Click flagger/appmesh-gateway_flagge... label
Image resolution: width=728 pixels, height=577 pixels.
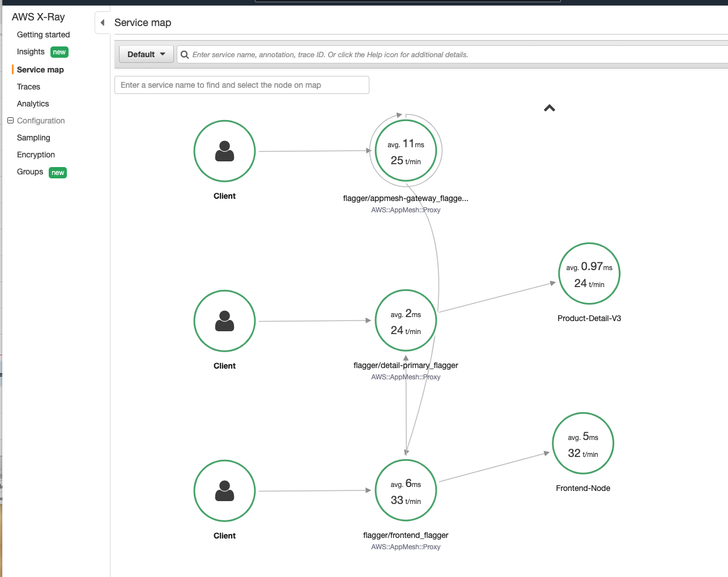(x=406, y=198)
